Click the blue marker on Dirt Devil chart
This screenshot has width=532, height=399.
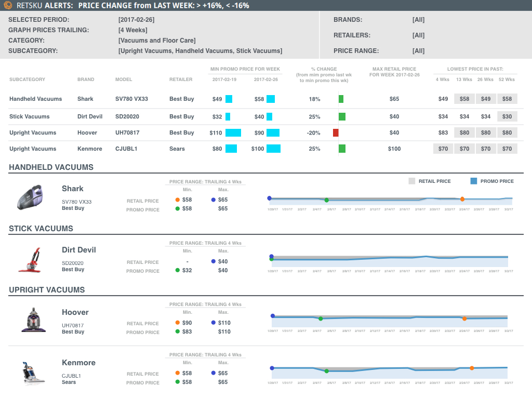(271, 257)
